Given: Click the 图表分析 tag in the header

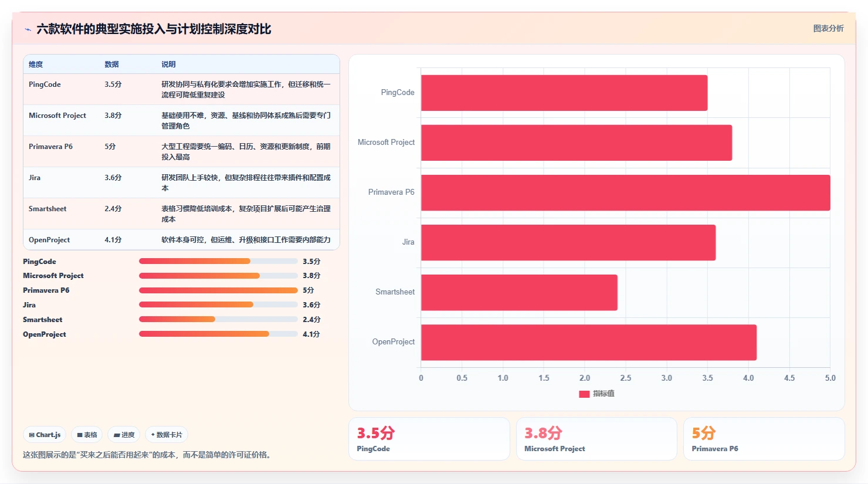Looking at the screenshot, I should coord(828,28).
